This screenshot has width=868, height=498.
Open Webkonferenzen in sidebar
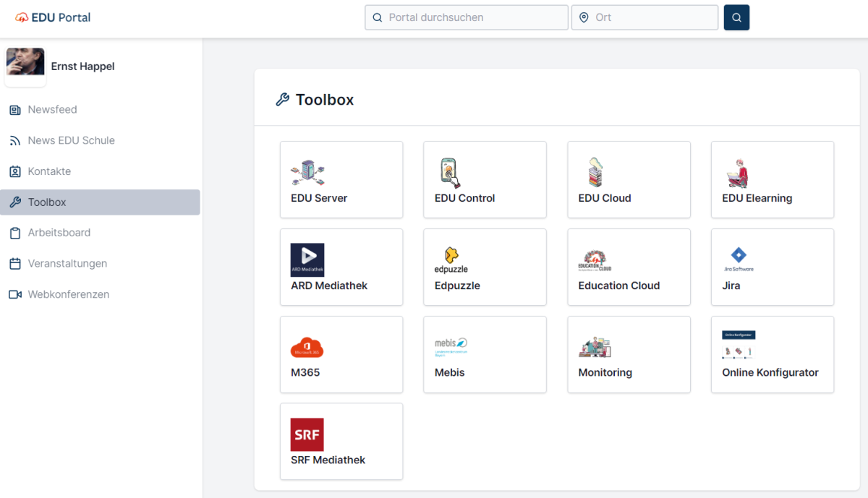pyautogui.click(x=68, y=294)
